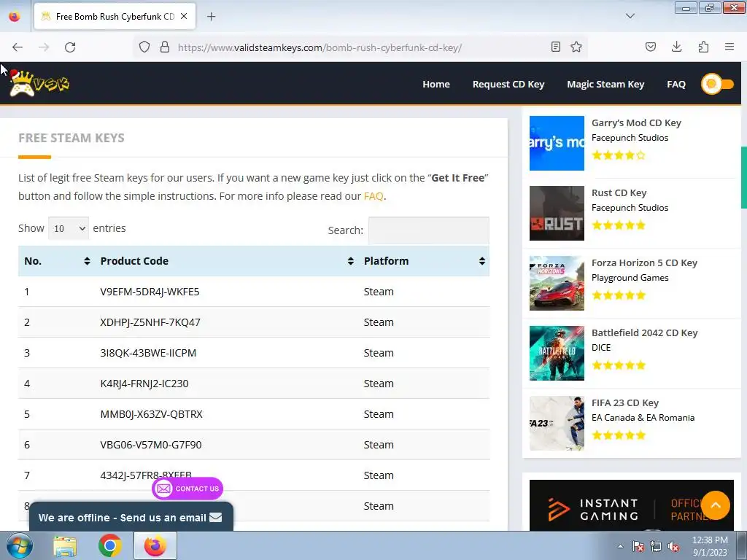Click the VSK crown logo
The height and width of the screenshot is (560, 747).
[39, 83]
